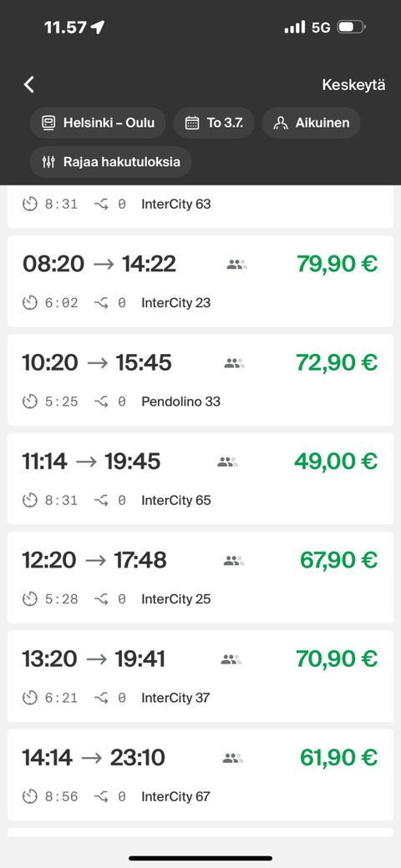Tap the train icon in Helsinki – Oulu chip
Screen dimensions: 401x868
pyautogui.click(x=48, y=123)
